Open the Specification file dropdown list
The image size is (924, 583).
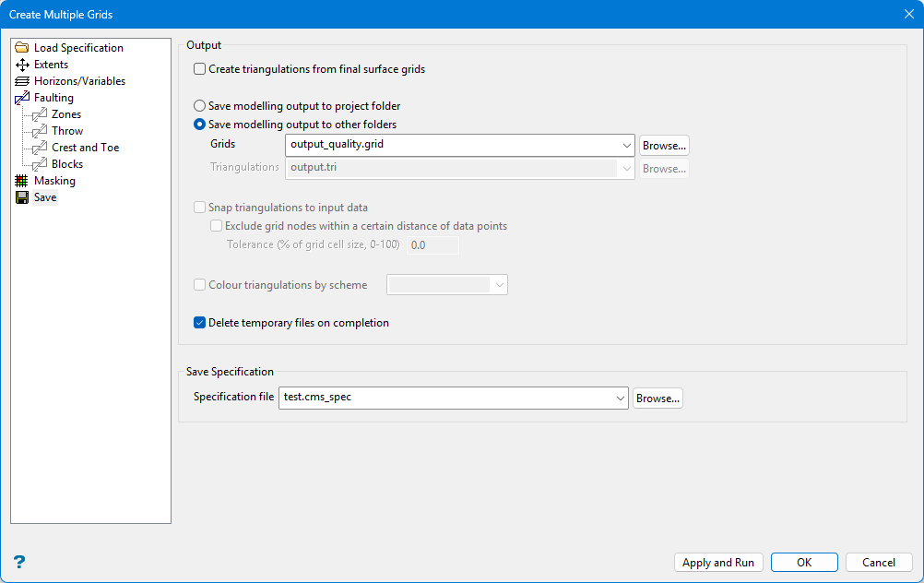620,399
